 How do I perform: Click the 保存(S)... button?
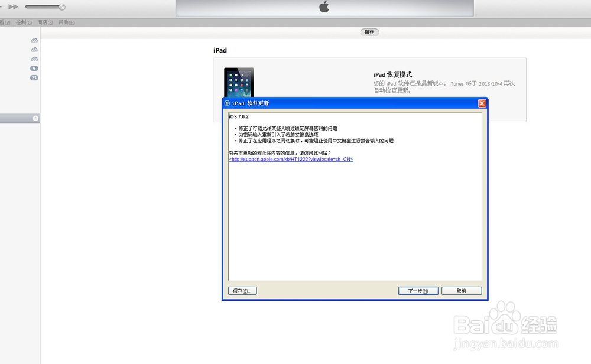pyautogui.click(x=242, y=291)
